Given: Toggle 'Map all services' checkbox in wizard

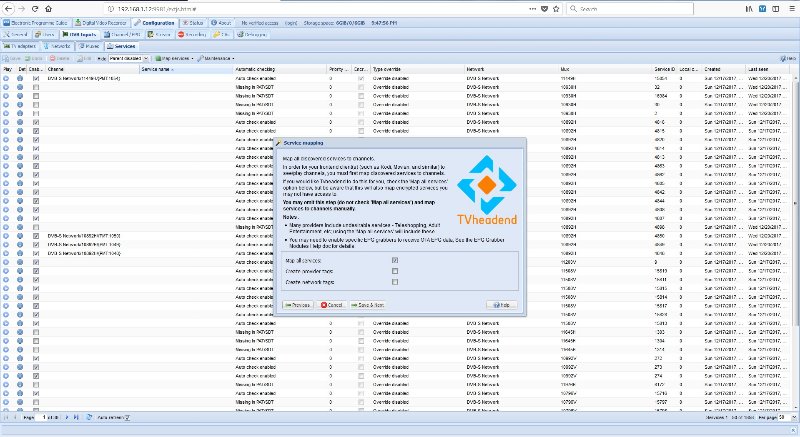Looking at the screenshot, I should [x=395, y=260].
